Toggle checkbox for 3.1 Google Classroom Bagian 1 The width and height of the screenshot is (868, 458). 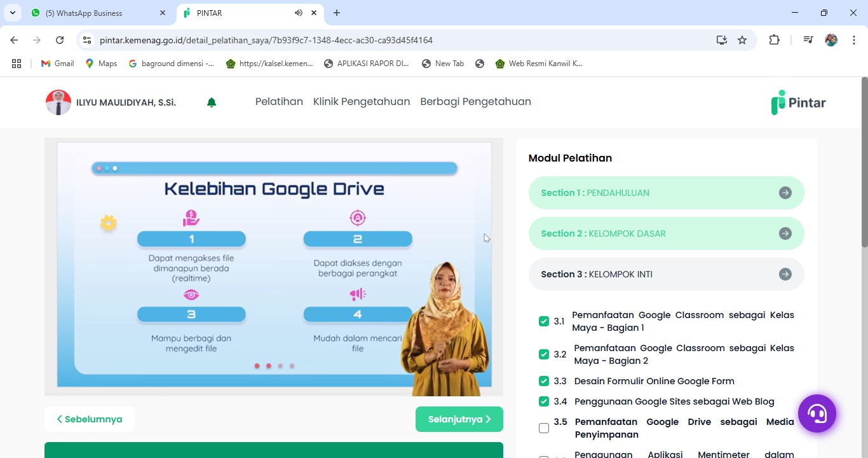[x=544, y=321]
